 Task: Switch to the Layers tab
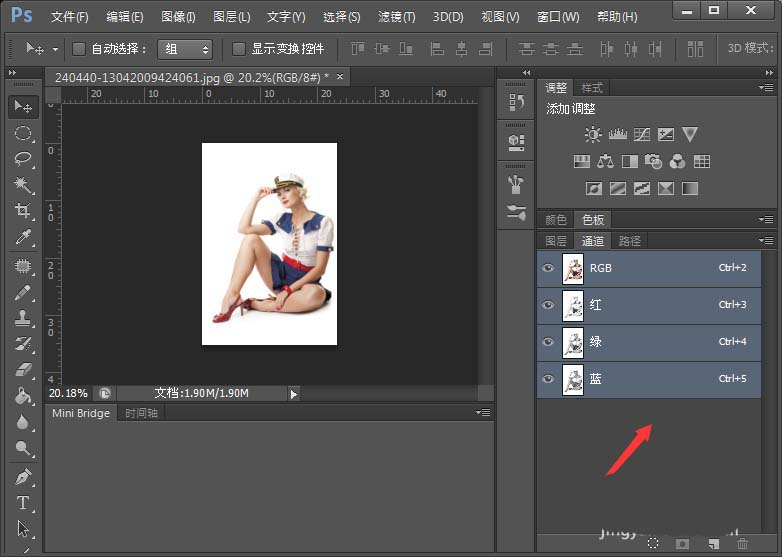point(556,241)
